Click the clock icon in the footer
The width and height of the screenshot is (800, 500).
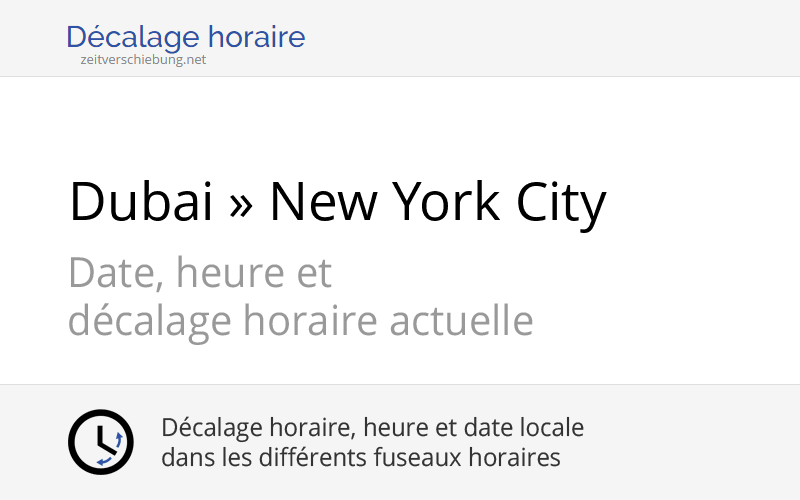(100, 442)
